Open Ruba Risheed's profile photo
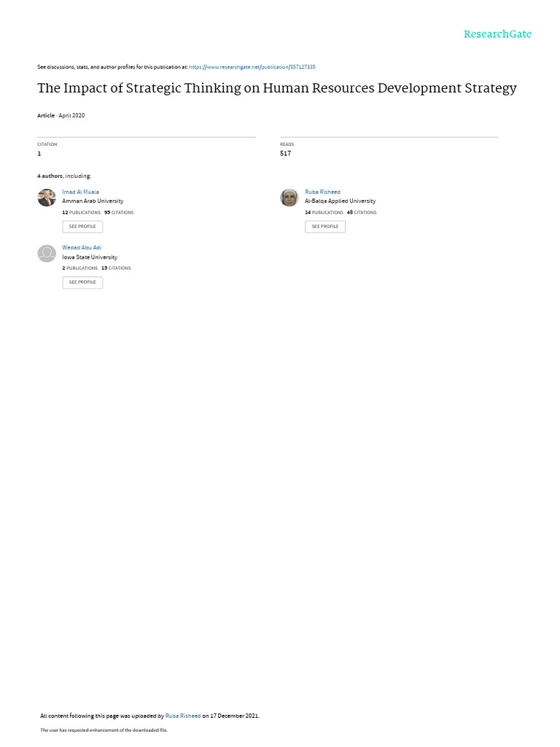The width and height of the screenshot is (560, 747). (289, 197)
